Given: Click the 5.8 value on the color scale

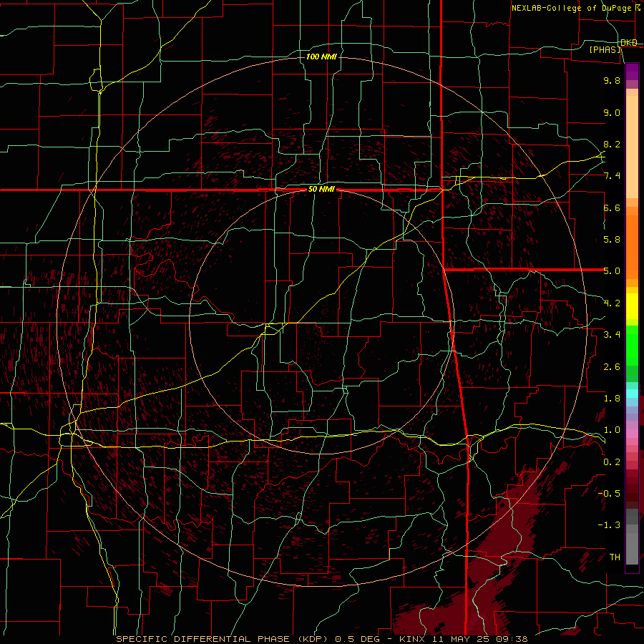Looking at the screenshot, I should [612, 240].
